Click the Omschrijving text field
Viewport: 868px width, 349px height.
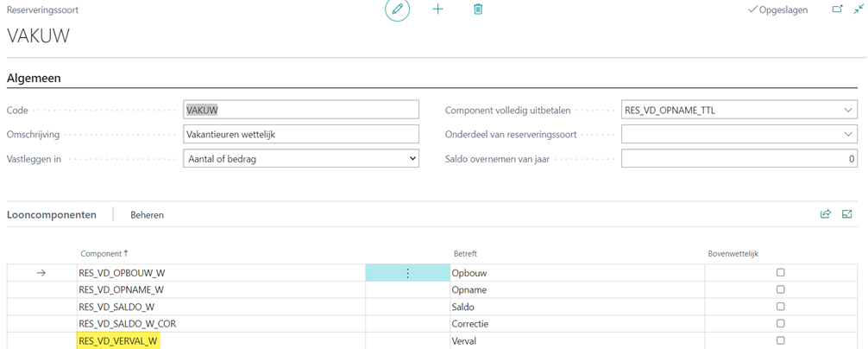coord(301,135)
